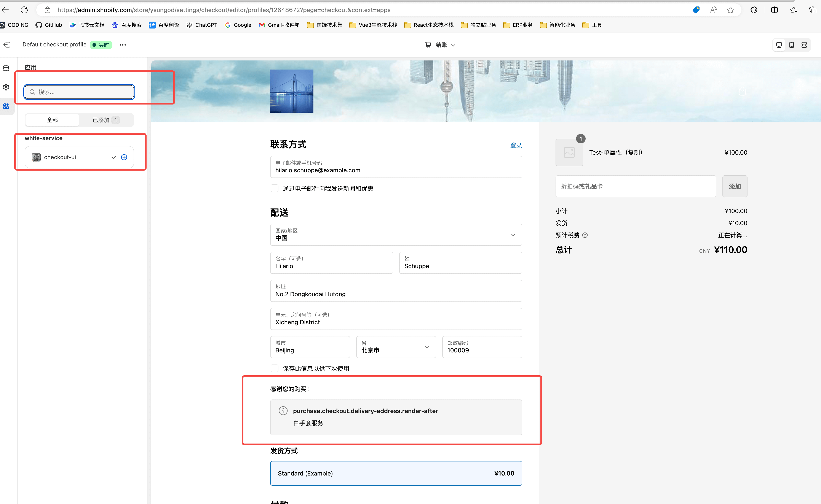The width and height of the screenshot is (821, 504).
Task: Switch to the 全部 tab
Action: point(52,120)
